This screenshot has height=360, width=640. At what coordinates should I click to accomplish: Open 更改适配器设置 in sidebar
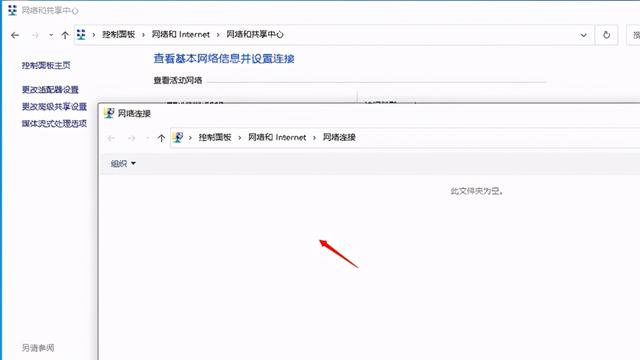(x=50, y=89)
